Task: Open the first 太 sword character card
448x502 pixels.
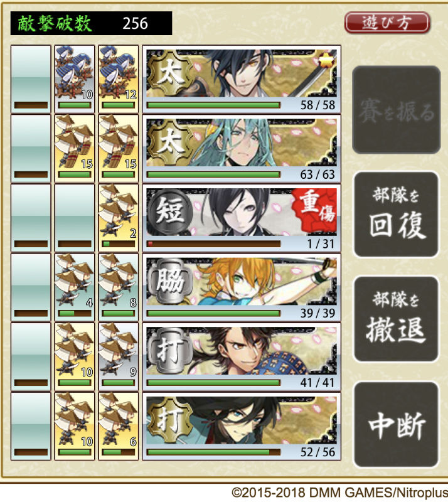Action: pos(242,79)
